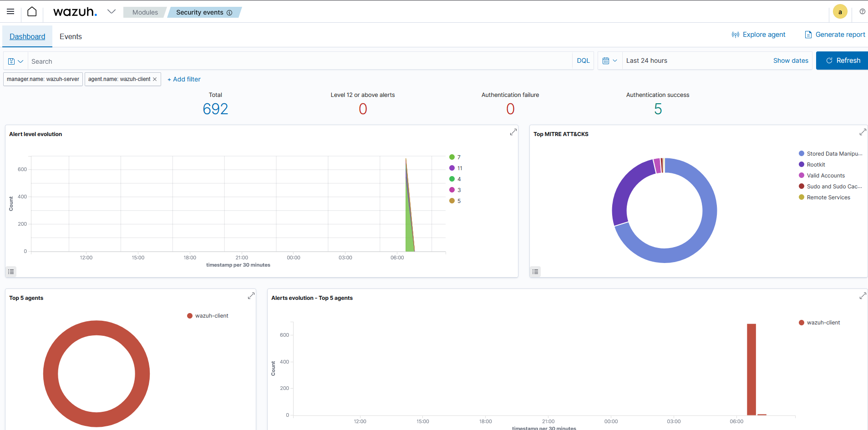Click Add filter
The width and height of the screenshot is (868, 430).
pos(184,79)
